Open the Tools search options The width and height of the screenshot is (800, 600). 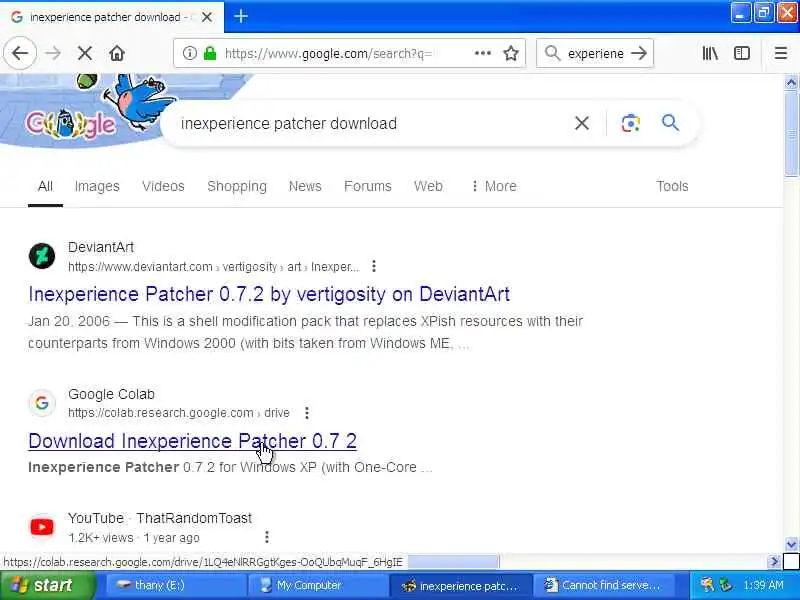pos(672,186)
